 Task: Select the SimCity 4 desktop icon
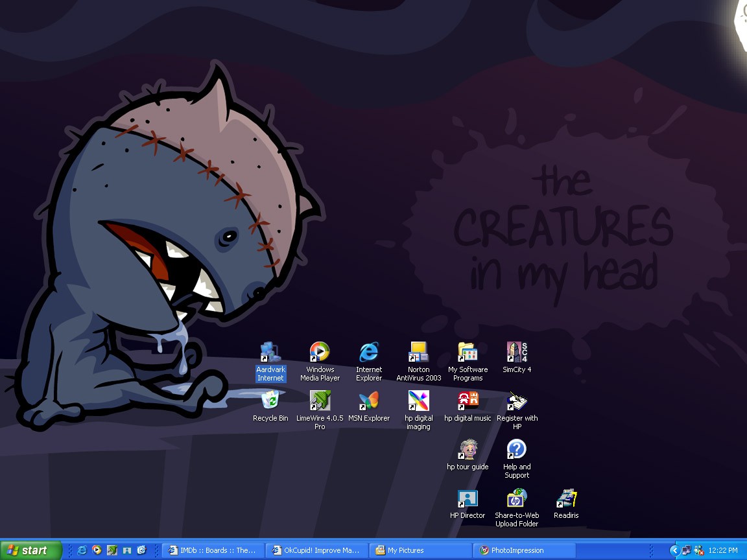[x=516, y=357]
